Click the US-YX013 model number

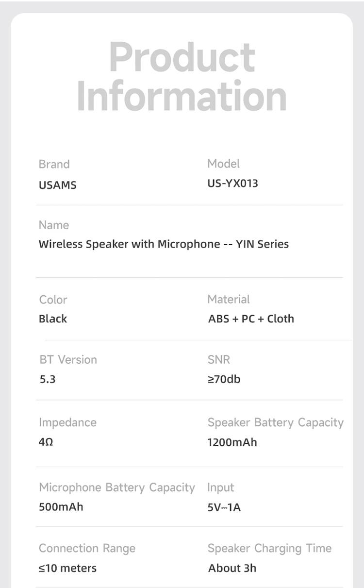232,184
